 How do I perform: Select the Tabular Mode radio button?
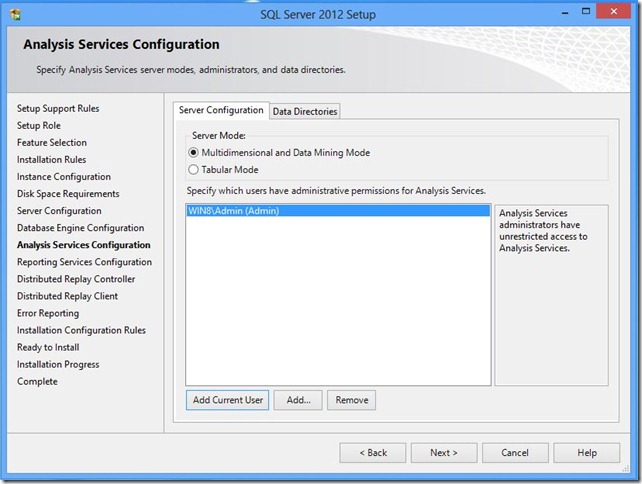(193, 170)
